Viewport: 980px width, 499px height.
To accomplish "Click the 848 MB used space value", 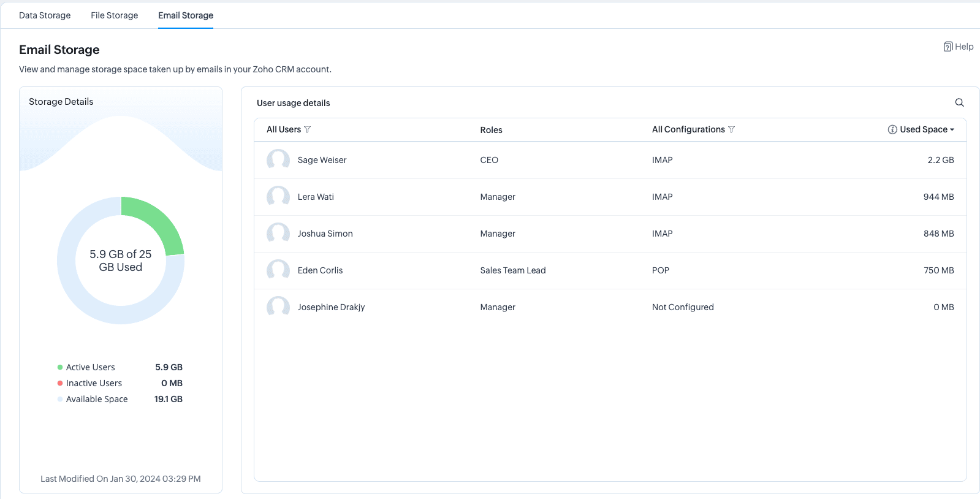I will point(939,234).
